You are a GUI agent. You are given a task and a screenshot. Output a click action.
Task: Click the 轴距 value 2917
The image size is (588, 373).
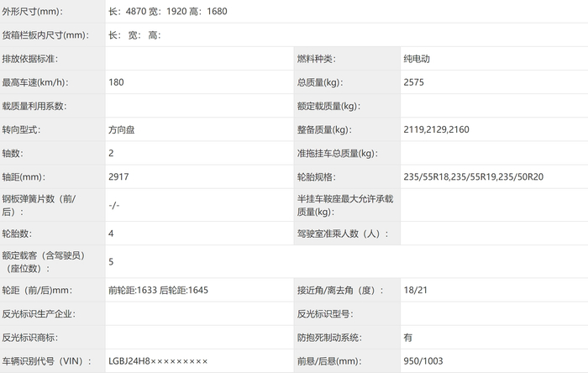point(118,177)
